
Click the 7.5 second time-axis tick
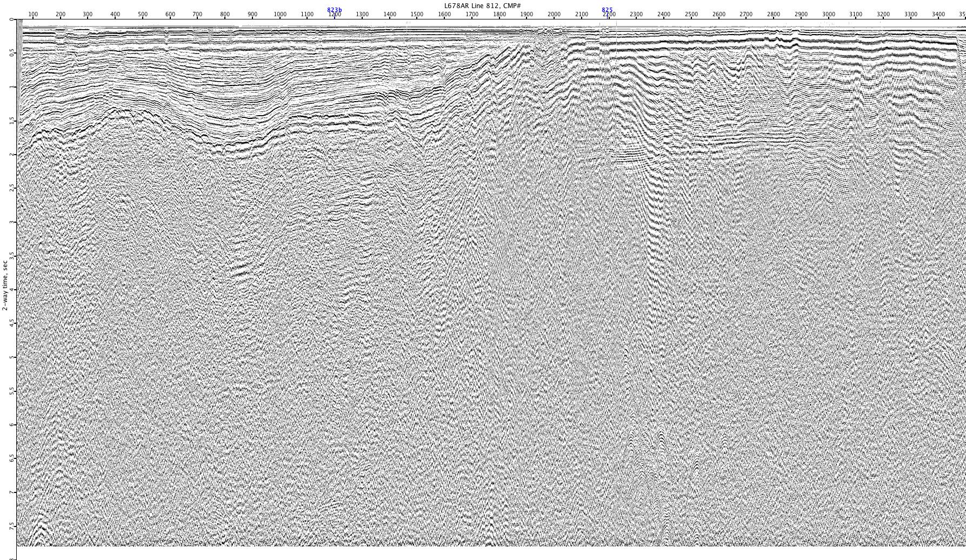(11, 526)
